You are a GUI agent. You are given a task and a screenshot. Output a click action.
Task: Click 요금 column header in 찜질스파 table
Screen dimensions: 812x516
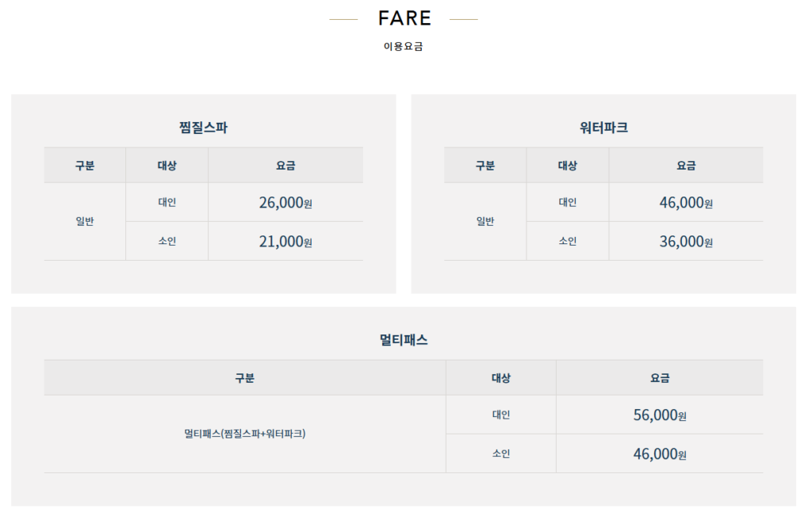[x=285, y=166]
